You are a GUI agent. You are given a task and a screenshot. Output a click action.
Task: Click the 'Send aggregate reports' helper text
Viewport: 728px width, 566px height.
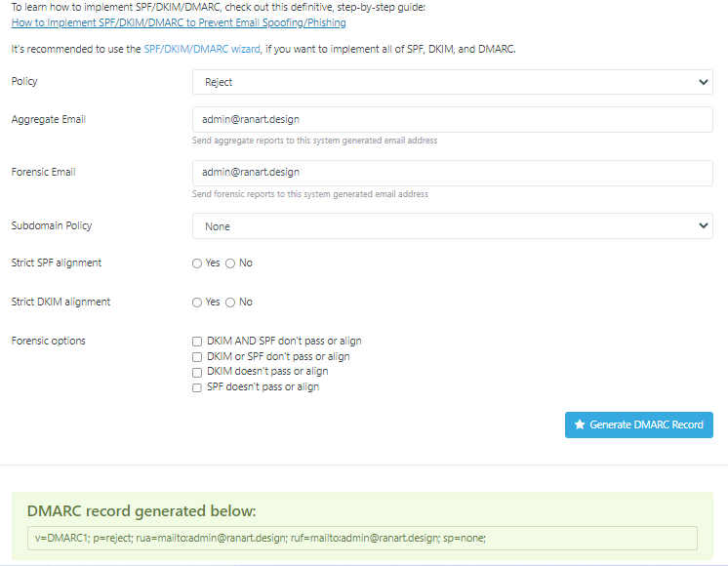[x=315, y=141]
